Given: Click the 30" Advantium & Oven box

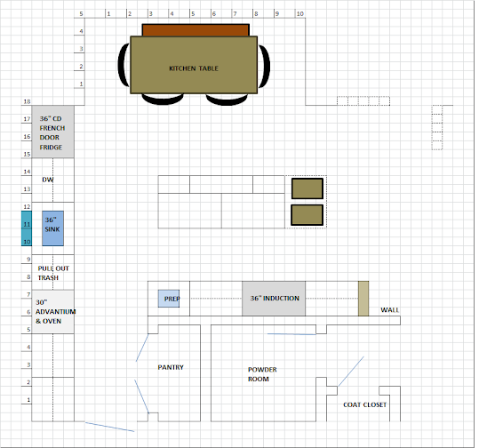Looking at the screenshot, I should pos(52,312).
